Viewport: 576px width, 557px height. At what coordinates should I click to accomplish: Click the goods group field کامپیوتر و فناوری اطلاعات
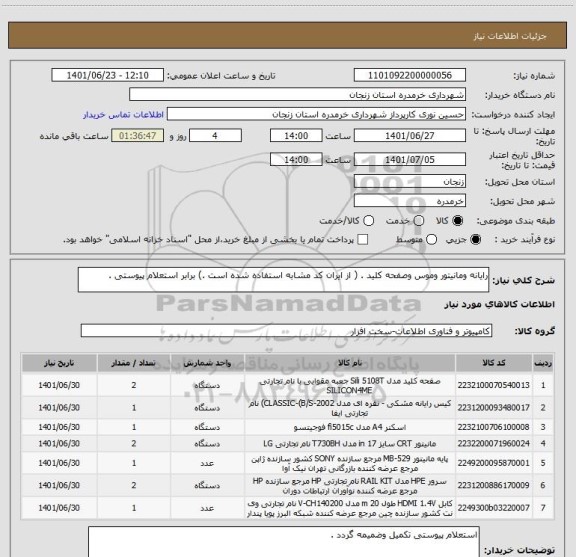286,331
